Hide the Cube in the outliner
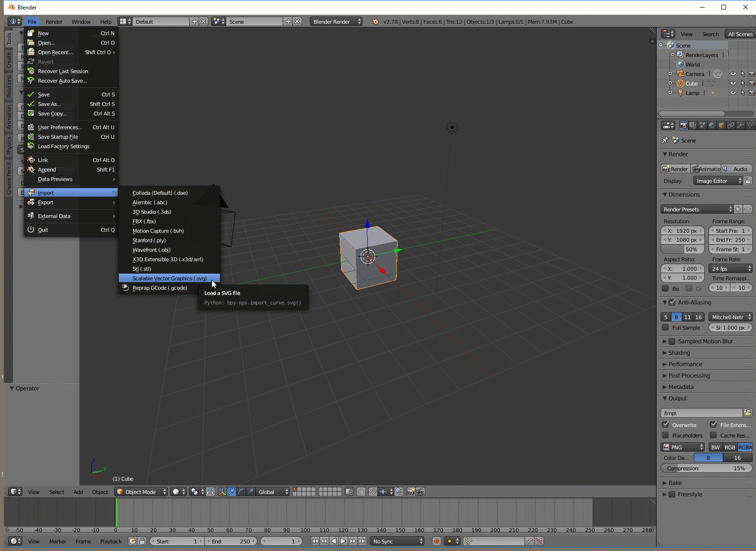Viewport: 756px width, 551px height. point(733,83)
